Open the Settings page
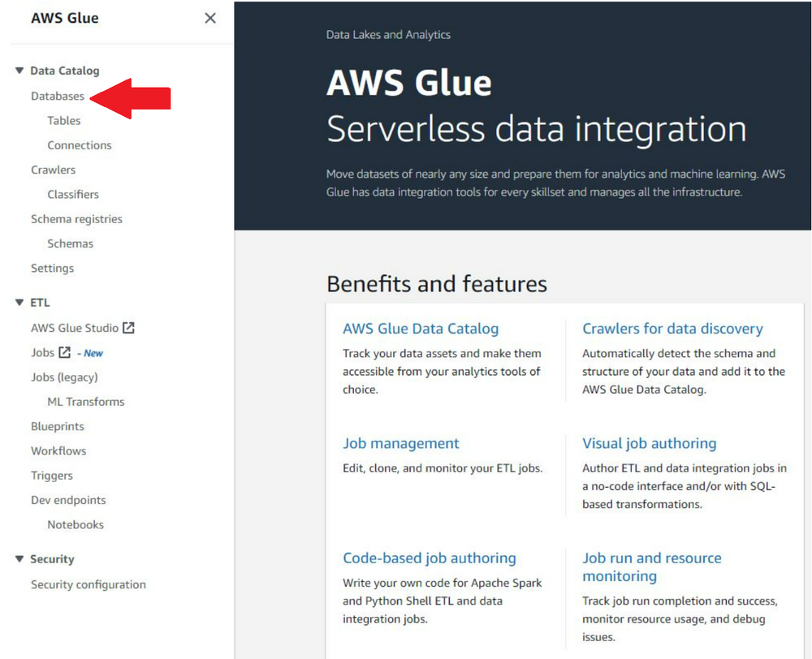This screenshot has height=659, width=812. click(x=52, y=268)
